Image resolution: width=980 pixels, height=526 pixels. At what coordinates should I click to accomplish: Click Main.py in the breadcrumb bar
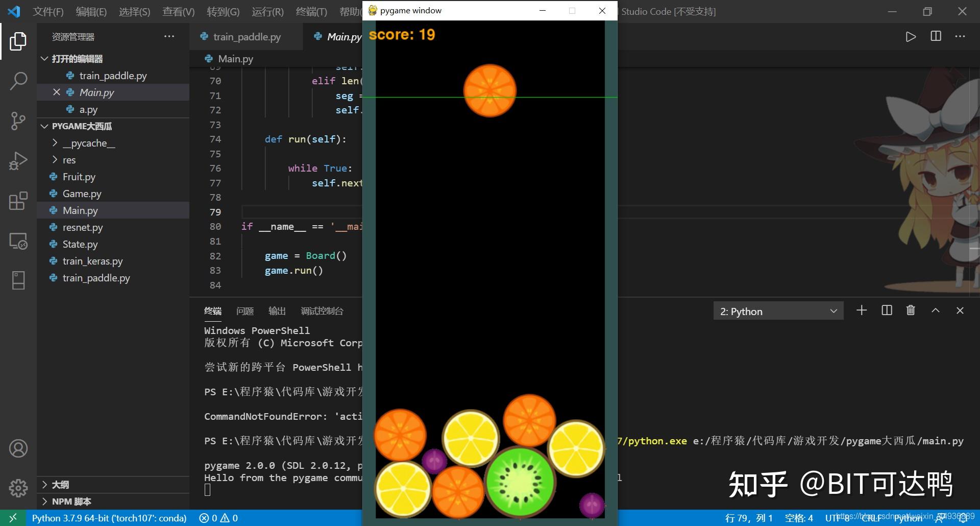tap(235, 59)
